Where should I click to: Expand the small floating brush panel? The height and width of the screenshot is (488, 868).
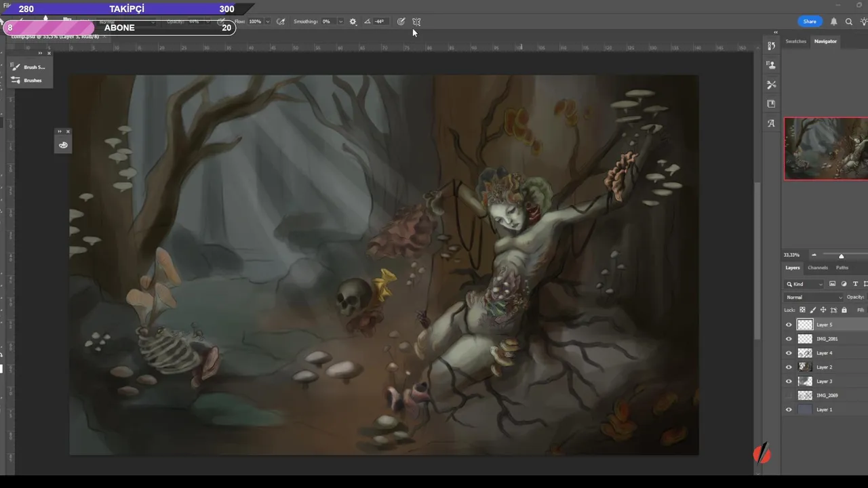click(x=60, y=131)
